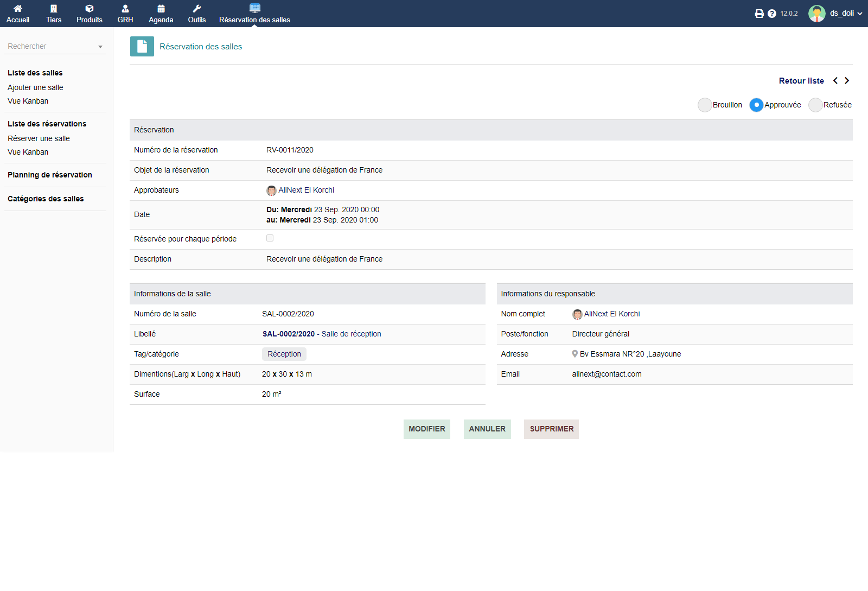
Task: Open Planning de réservation menu
Action: pos(50,175)
